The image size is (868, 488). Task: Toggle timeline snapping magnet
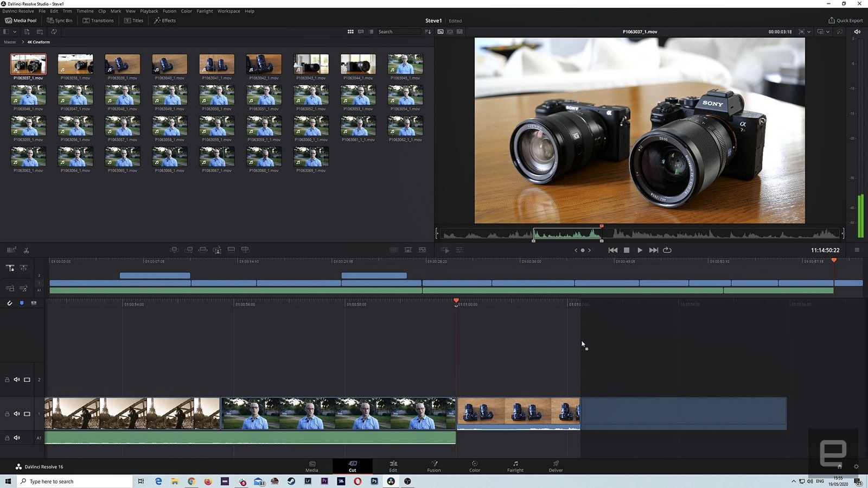[x=10, y=303]
